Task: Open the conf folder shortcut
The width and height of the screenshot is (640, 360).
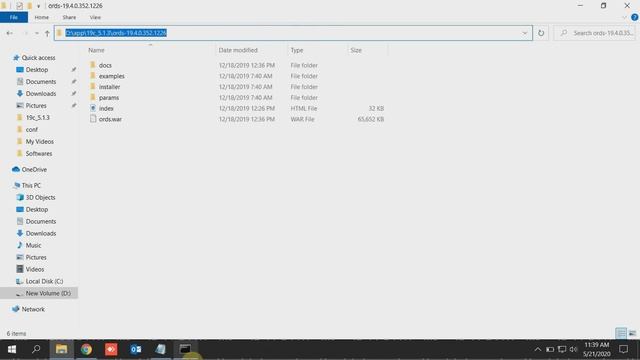Action: 31,130
